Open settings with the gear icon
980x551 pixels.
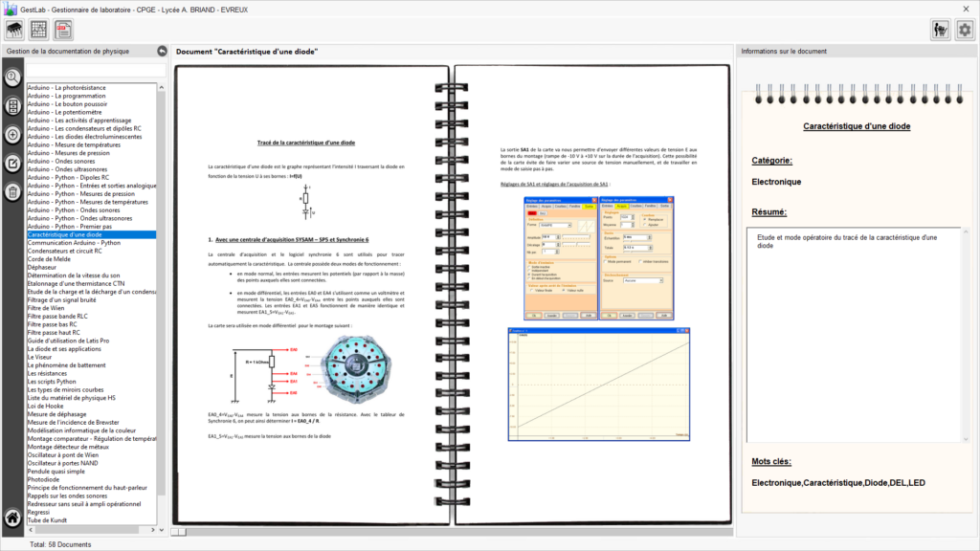click(965, 30)
